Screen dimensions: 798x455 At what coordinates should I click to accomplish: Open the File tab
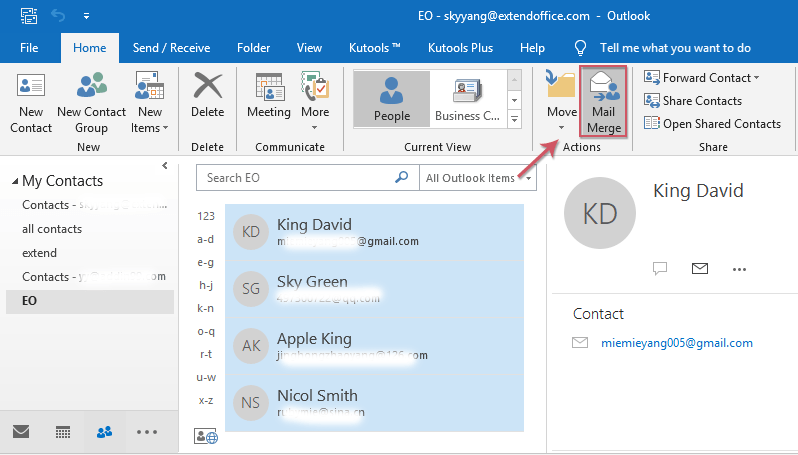click(29, 48)
